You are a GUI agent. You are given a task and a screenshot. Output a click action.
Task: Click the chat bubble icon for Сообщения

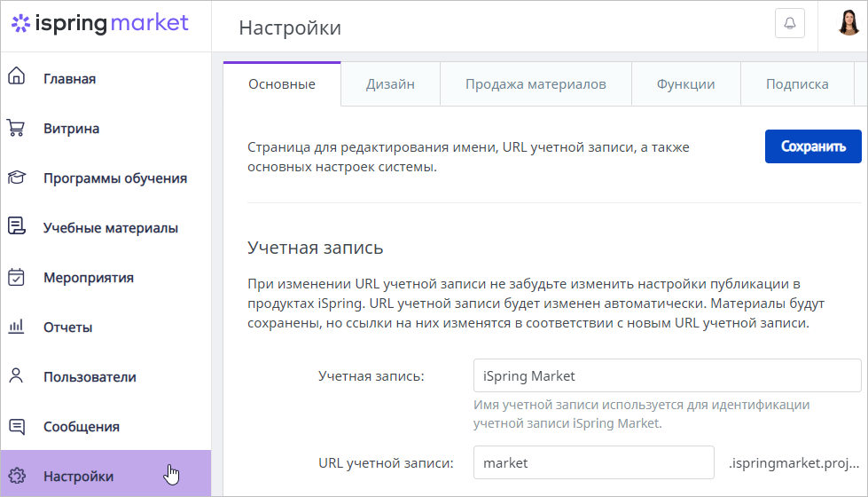click(x=17, y=426)
